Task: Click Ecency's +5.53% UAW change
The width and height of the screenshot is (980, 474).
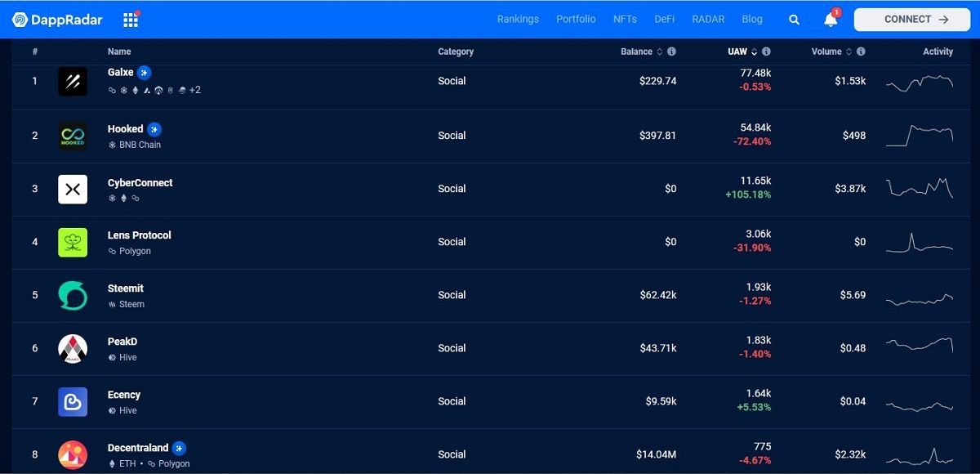Action: pyautogui.click(x=754, y=407)
